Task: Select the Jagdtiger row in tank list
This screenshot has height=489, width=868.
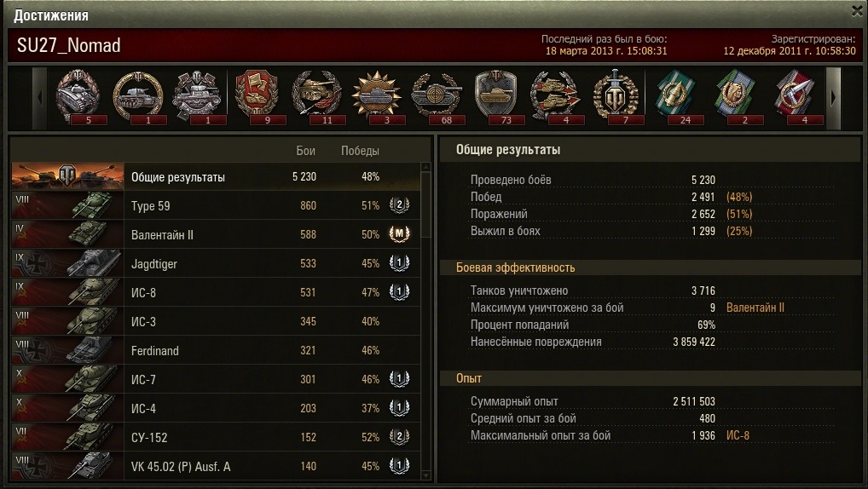Action: pos(216,263)
